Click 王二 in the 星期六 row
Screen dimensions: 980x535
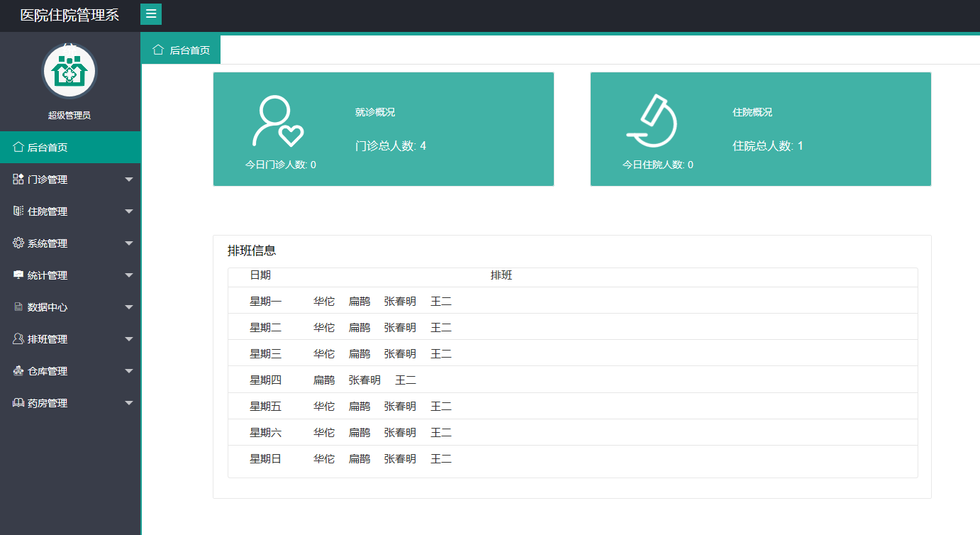tap(441, 433)
